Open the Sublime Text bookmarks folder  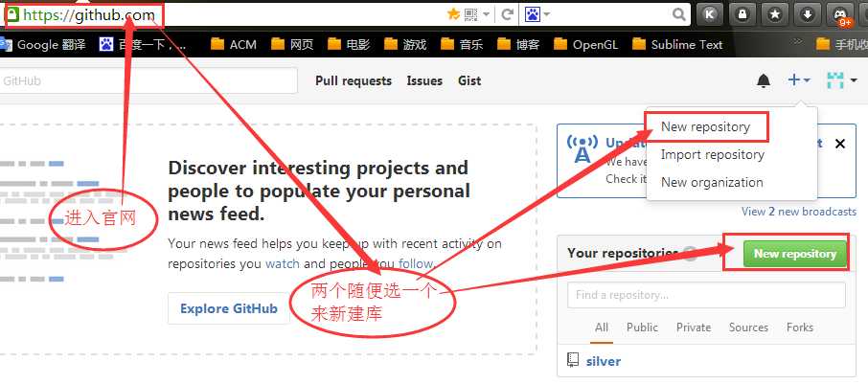677,44
